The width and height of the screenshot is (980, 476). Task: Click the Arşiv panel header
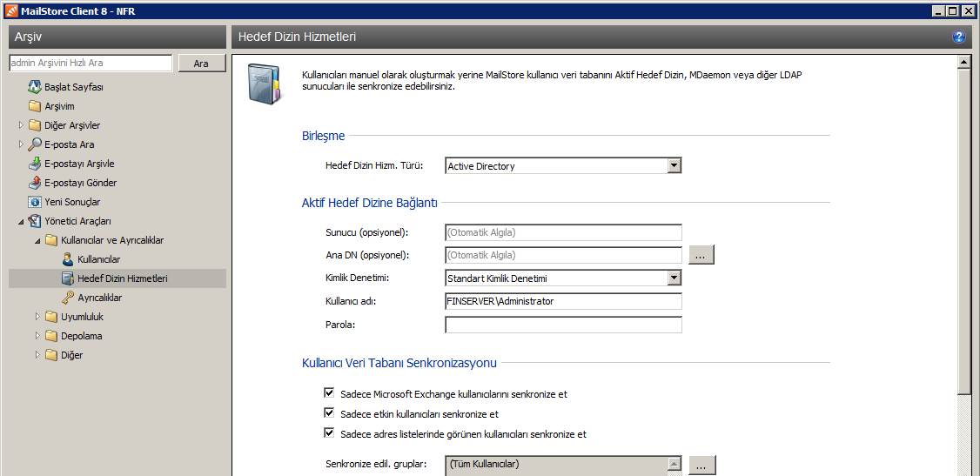click(117, 37)
